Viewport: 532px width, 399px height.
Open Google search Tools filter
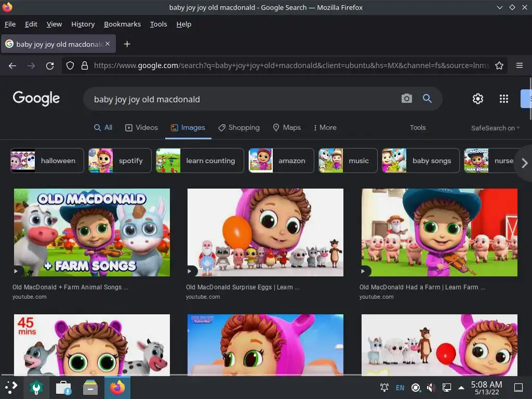click(x=418, y=128)
